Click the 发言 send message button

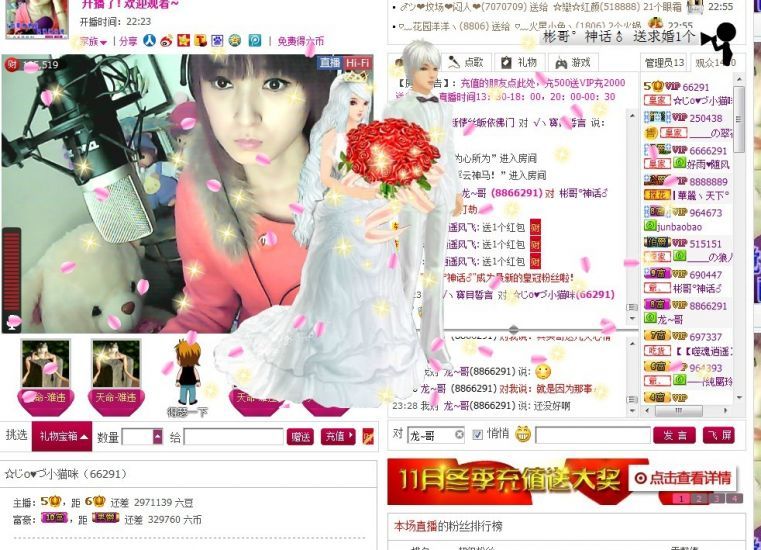click(674, 435)
